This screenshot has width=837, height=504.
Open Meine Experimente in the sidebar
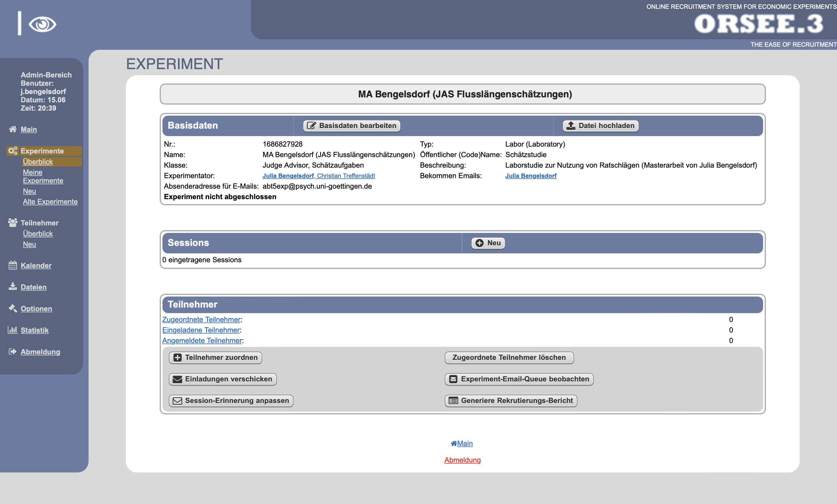pos(43,176)
